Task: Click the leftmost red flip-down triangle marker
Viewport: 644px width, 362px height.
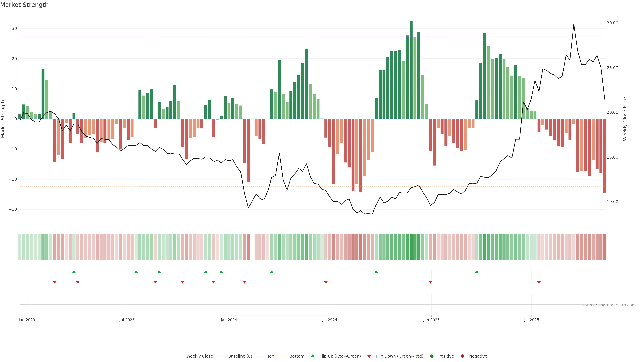Action: pos(55,282)
